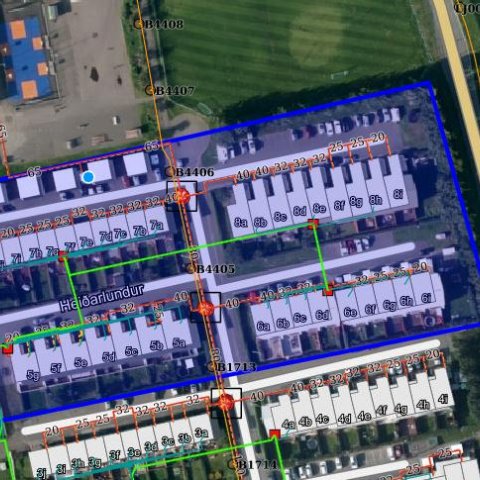
Task: Select the B1714 node circle
Action: pyautogui.click(x=232, y=464)
